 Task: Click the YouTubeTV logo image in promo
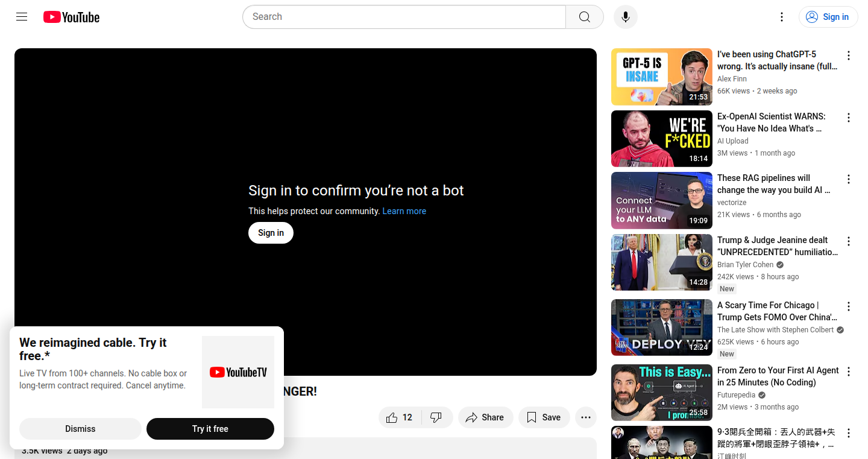tap(238, 372)
